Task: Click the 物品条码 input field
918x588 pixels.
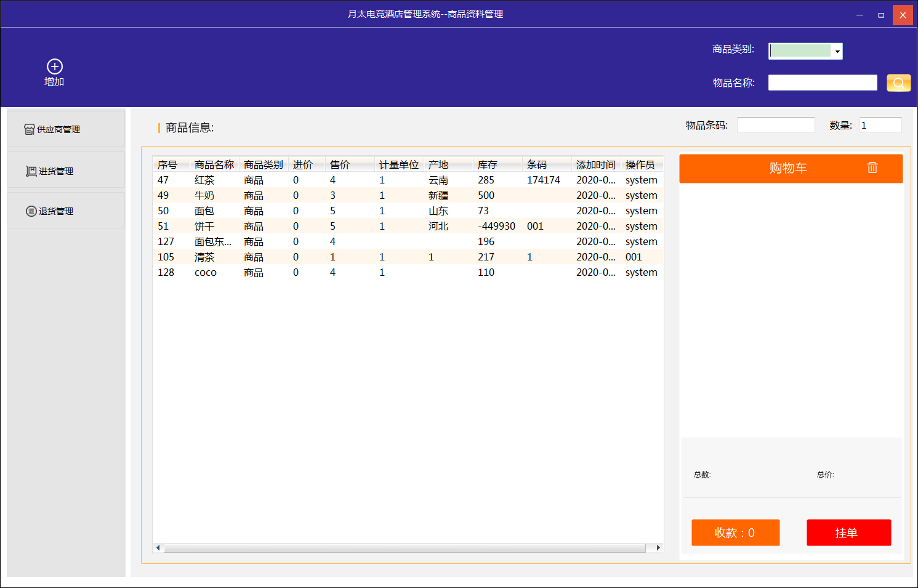Action: point(775,125)
